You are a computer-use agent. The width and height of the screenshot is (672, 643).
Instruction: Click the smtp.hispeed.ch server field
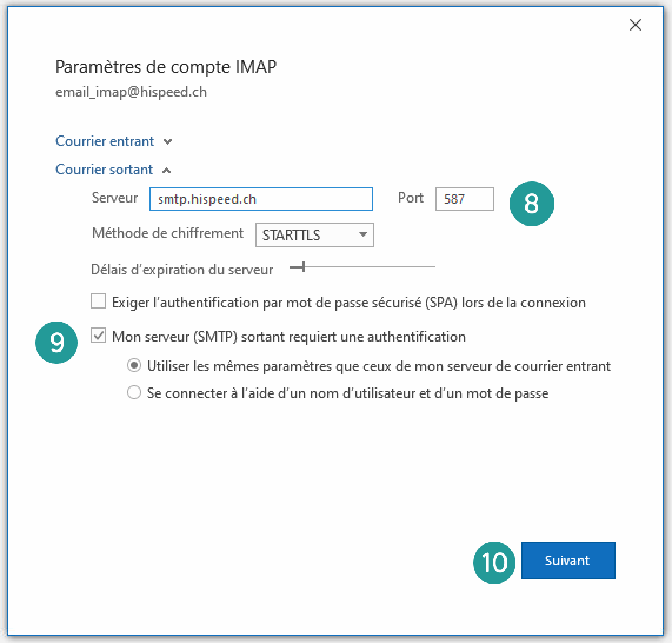pos(261,199)
